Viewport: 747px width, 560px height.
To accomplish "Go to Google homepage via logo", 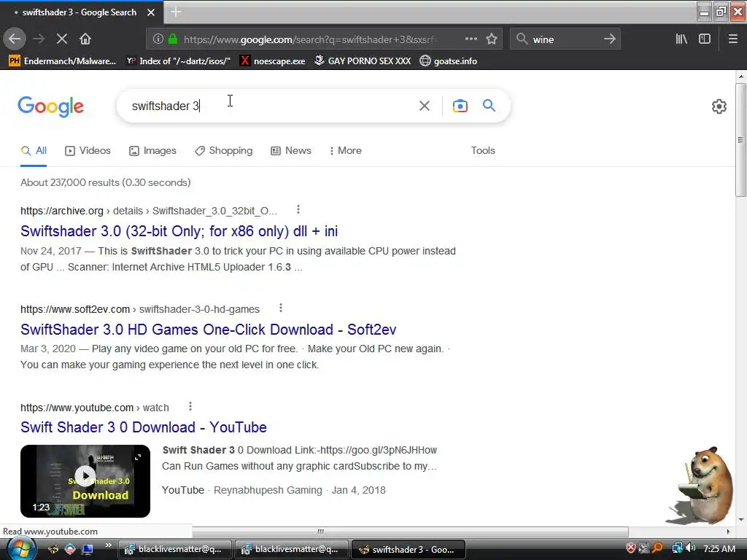I will (51, 106).
